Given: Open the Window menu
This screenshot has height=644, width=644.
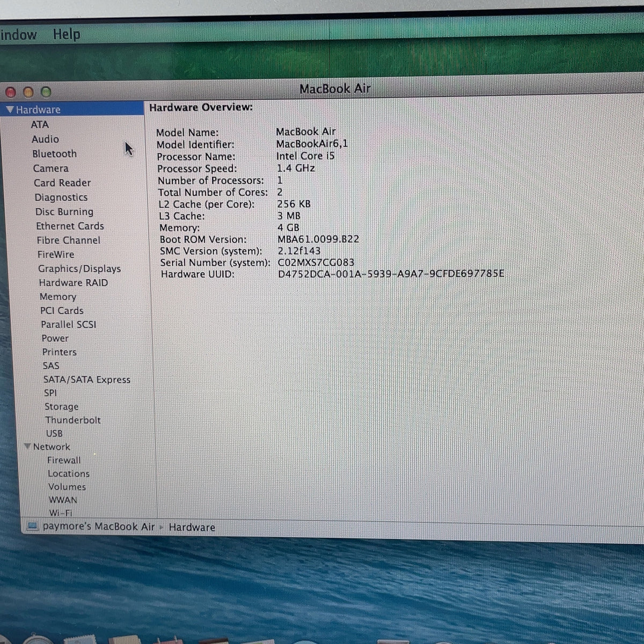Looking at the screenshot, I should coord(18,35).
